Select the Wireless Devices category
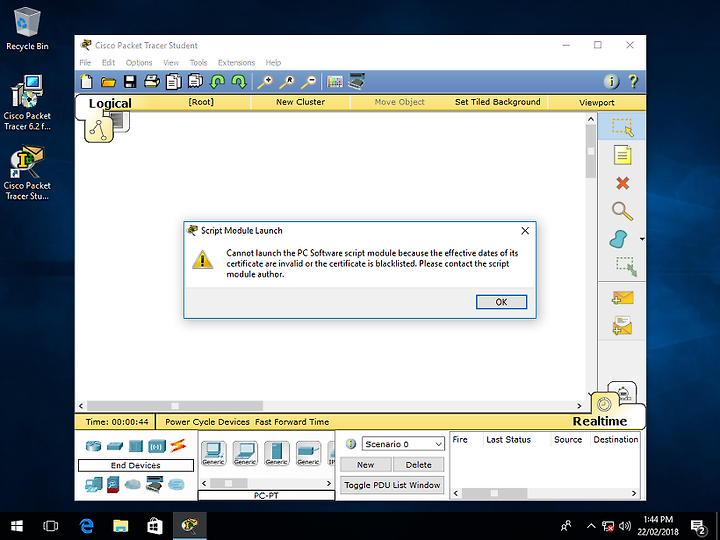 pyautogui.click(x=157, y=446)
